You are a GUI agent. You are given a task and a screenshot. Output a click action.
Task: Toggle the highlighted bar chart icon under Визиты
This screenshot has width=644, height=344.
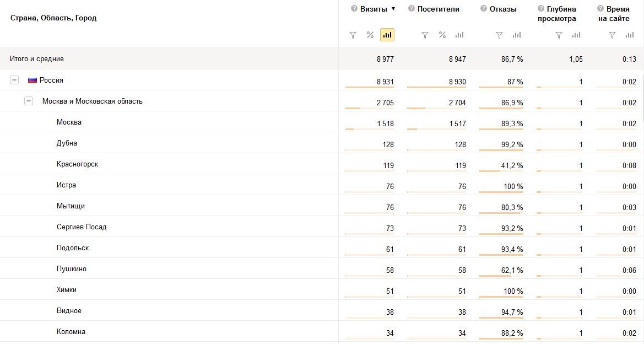coord(387,35)
